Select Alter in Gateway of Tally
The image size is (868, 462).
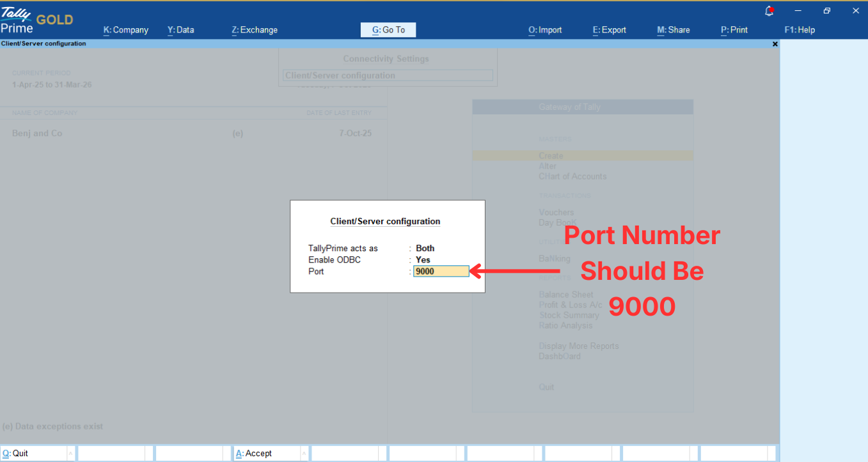pos(548,166)
